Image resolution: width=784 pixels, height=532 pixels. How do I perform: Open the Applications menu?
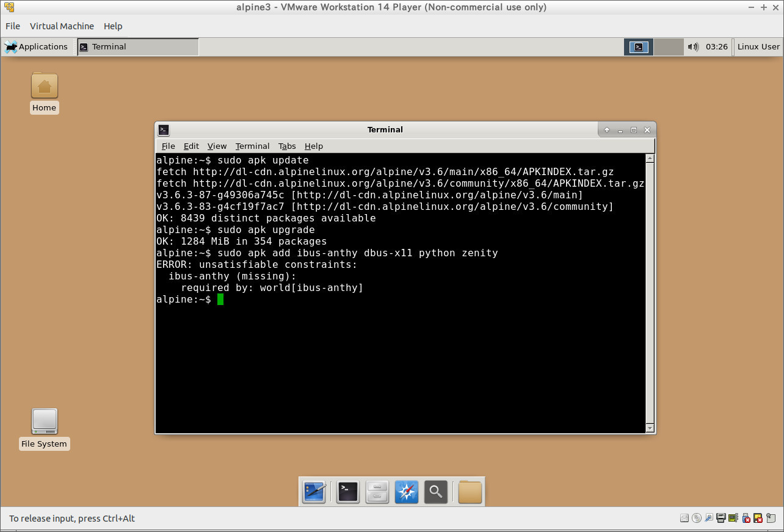point(38,46)
